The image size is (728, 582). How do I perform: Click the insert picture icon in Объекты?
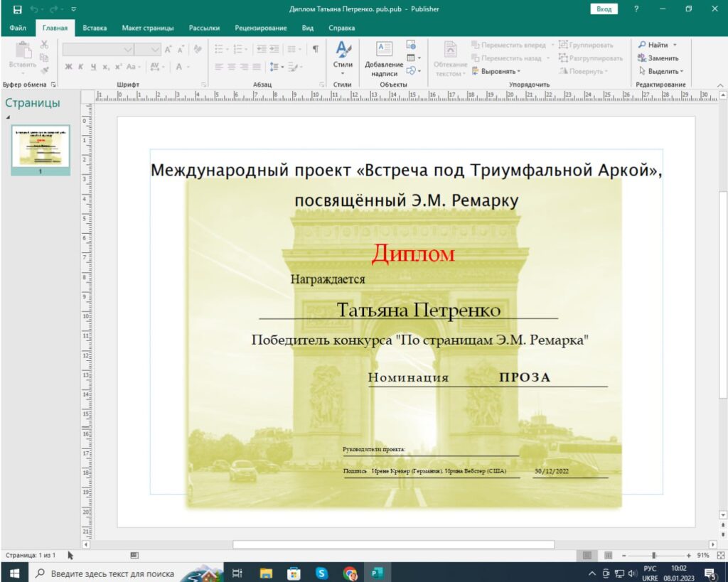pos(411,44)
